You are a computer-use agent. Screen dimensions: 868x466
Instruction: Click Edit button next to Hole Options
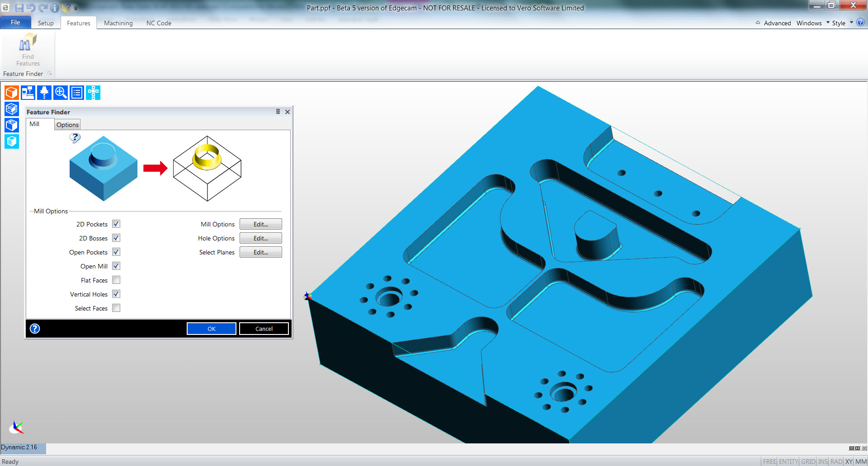260,238
